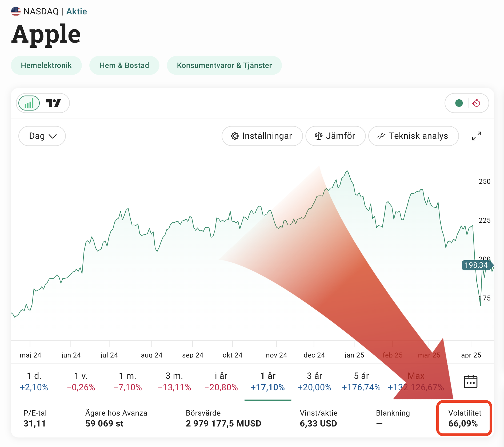The height and width of the screenshot is (447, 504).
Task: Switch to the Avanza bar chart view
Action: 29,103
